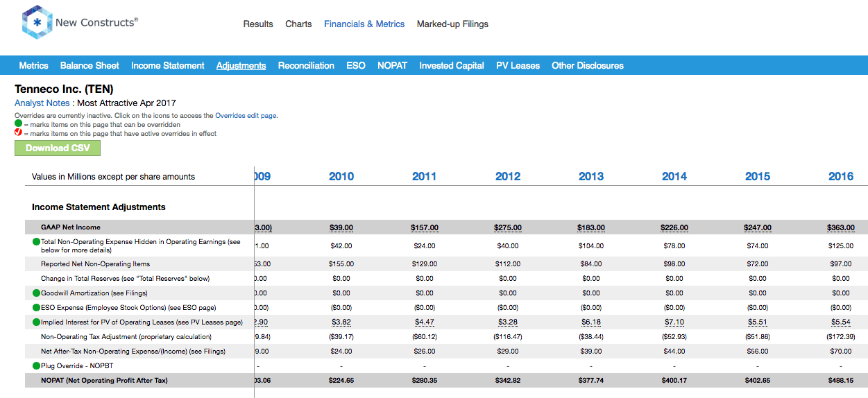This screenshot has width=868, height=398.
Task: Click 2016 Non-Operating Tax Adjustment value ($172.39)
Action: [x=841, y=337]
